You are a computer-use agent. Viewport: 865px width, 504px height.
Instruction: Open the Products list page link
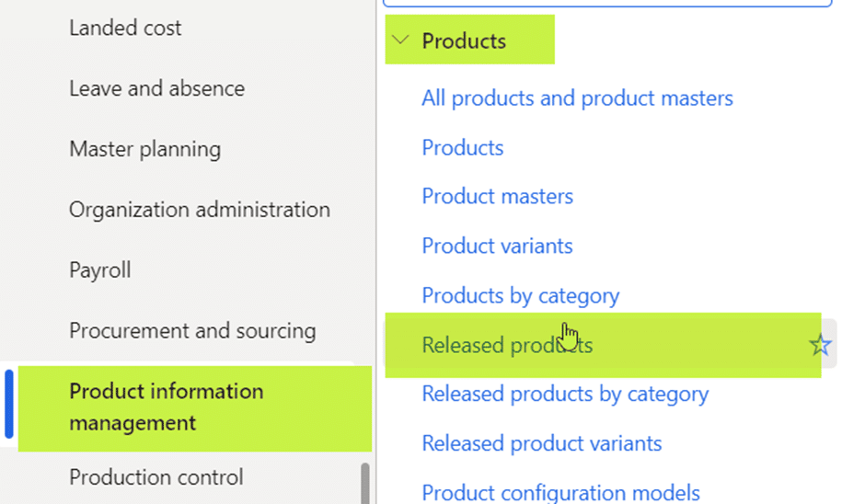click(x=462, y=148)
